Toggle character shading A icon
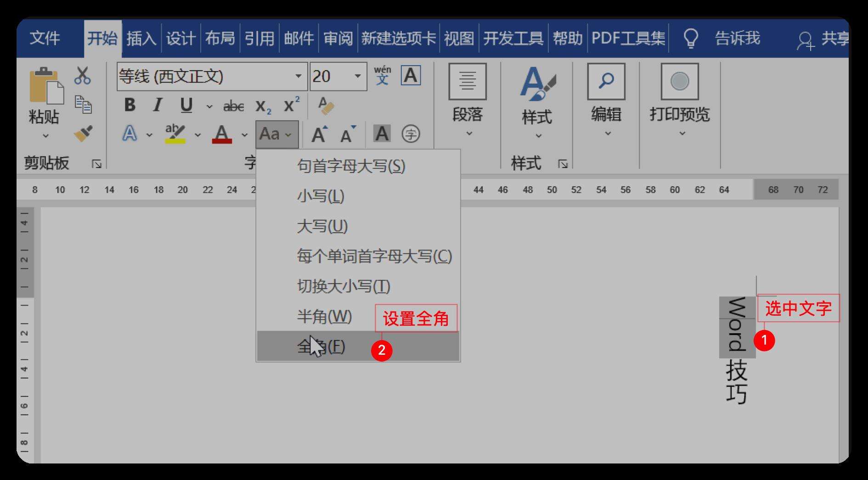 [x=382, y=134]
